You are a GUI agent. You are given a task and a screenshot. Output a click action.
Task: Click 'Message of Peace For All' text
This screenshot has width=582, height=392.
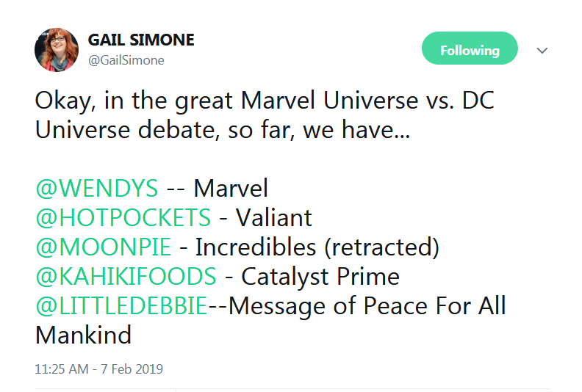(x=367, y=306)
